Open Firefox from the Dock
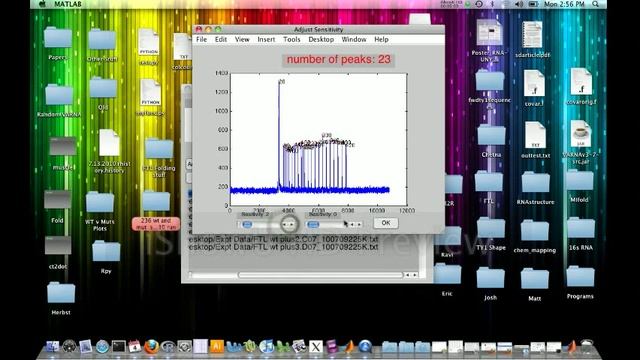The image size is (640, 360). coord(151,347)
